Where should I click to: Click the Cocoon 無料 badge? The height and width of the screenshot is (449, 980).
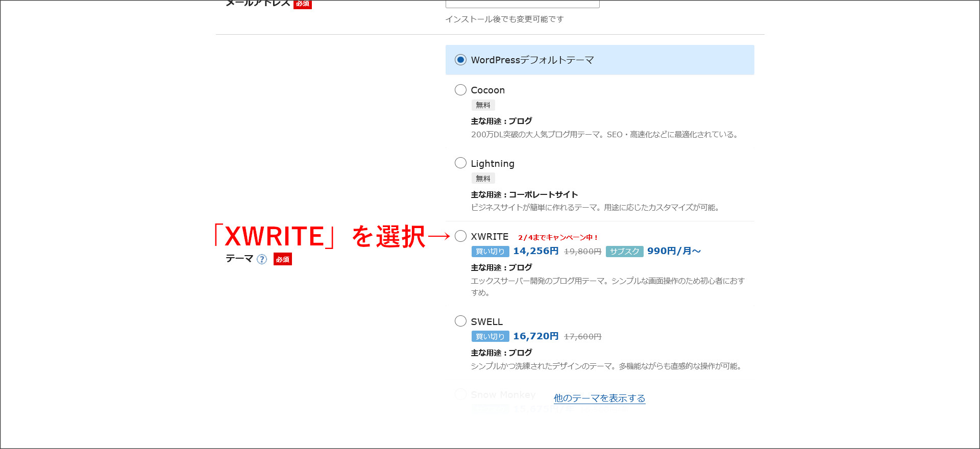pyautogui.click(x=483, y=105)
